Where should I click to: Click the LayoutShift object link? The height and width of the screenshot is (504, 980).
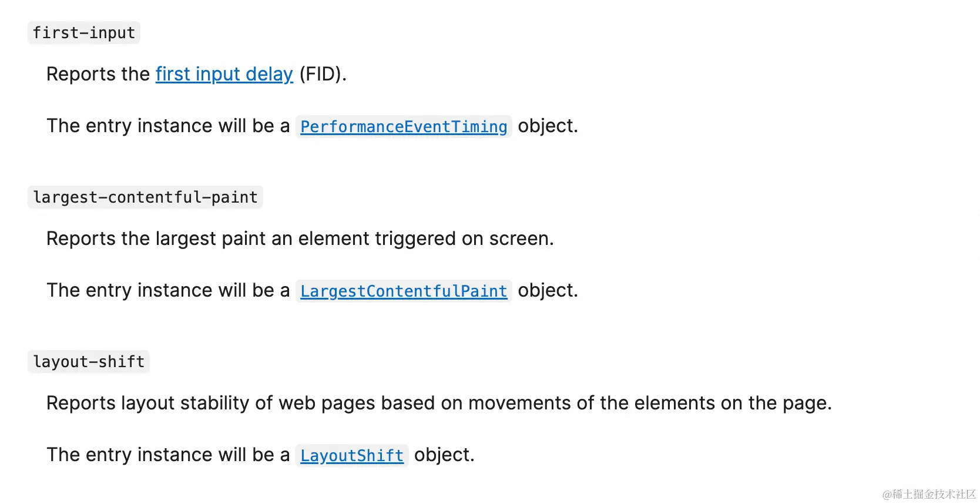tap(351, 456)
